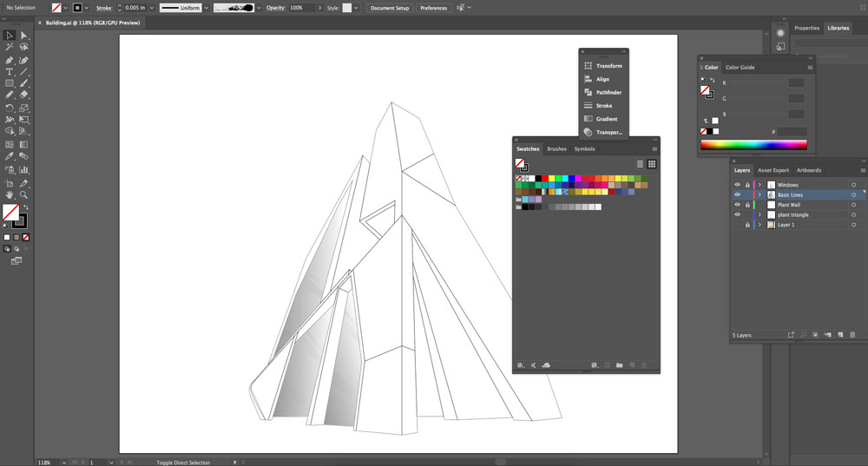Select the Hand tool
This screenshot has height=466, width=868.
tap(10, 194)
